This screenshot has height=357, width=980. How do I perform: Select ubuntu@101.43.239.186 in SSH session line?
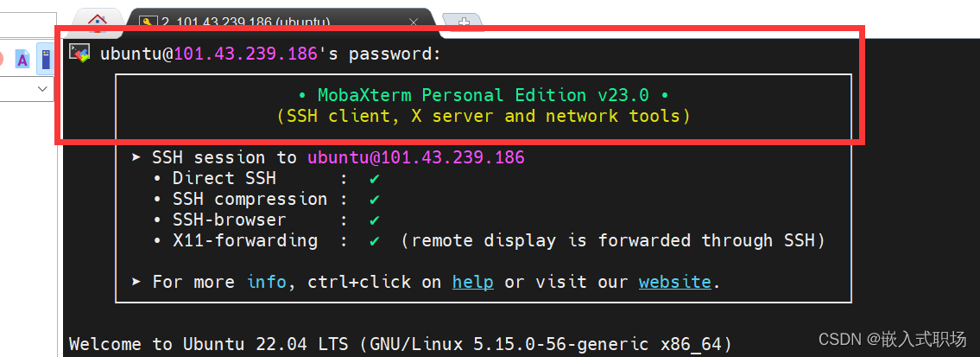(x=415, y=157)
